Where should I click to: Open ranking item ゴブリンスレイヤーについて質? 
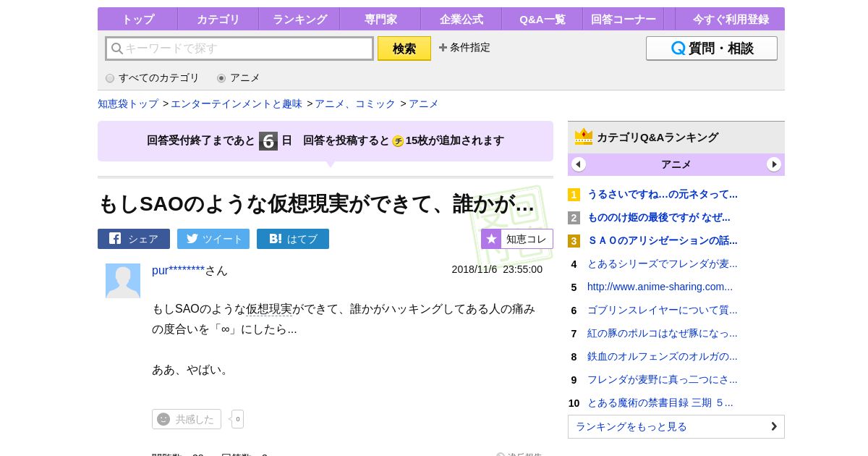663,310
